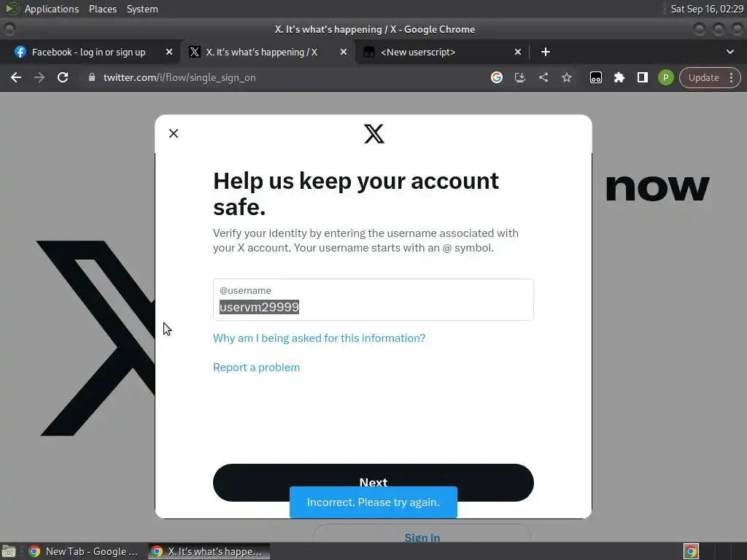Click the Report a problem link
Viewport: 747px width, 560px height.
click(256, 367)
